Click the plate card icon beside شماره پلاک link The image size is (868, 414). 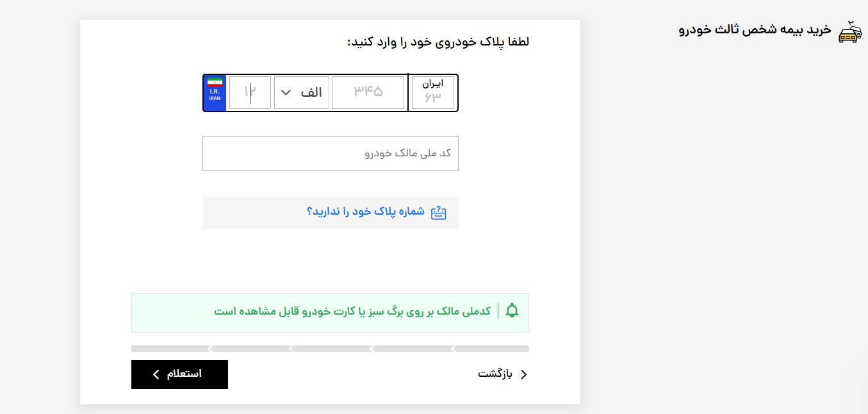(x=439, y=213)
